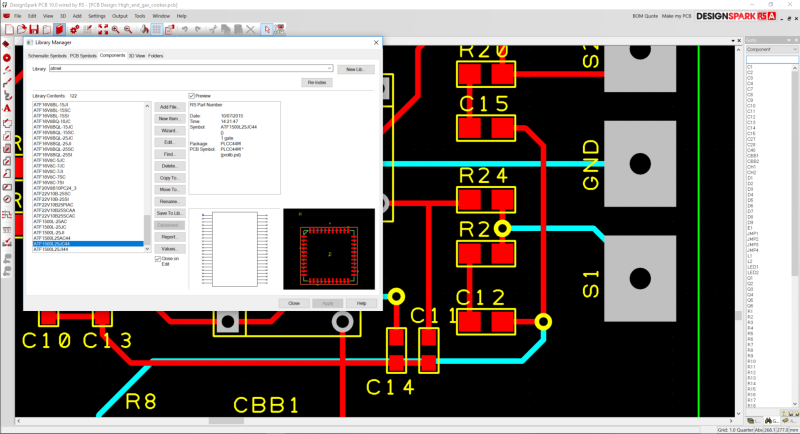Click the Help button in Library Manager
This screenshot has height=434, width=800.
coord(361,303)
